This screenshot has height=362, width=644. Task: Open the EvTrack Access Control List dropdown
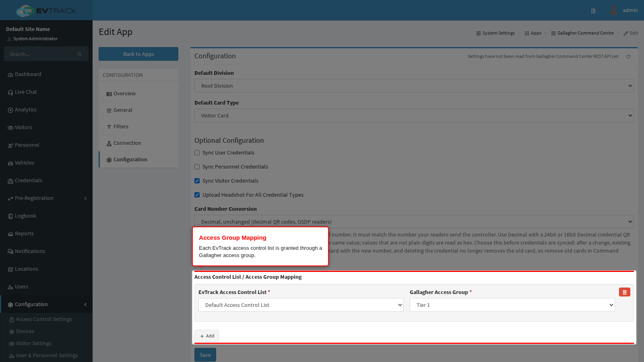pyautogui.click(x=301, y=305)
